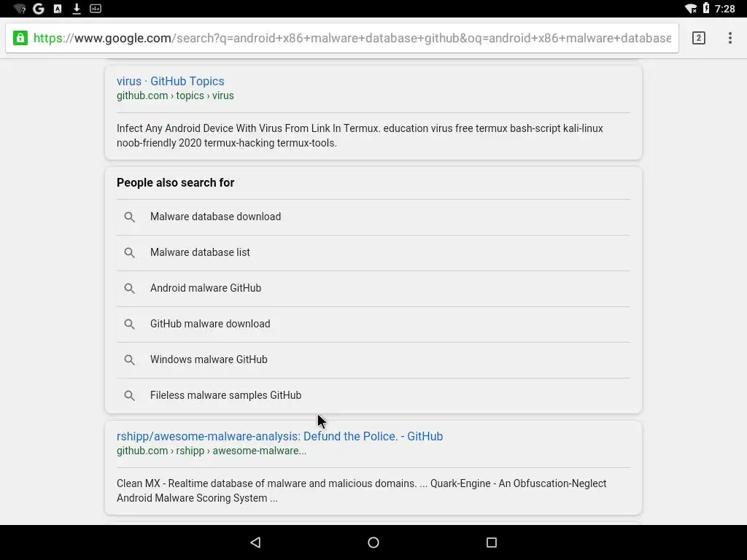Click the github.com › topics › virus breadcrumb
This screenshot has width=747, height=560.
175,96
